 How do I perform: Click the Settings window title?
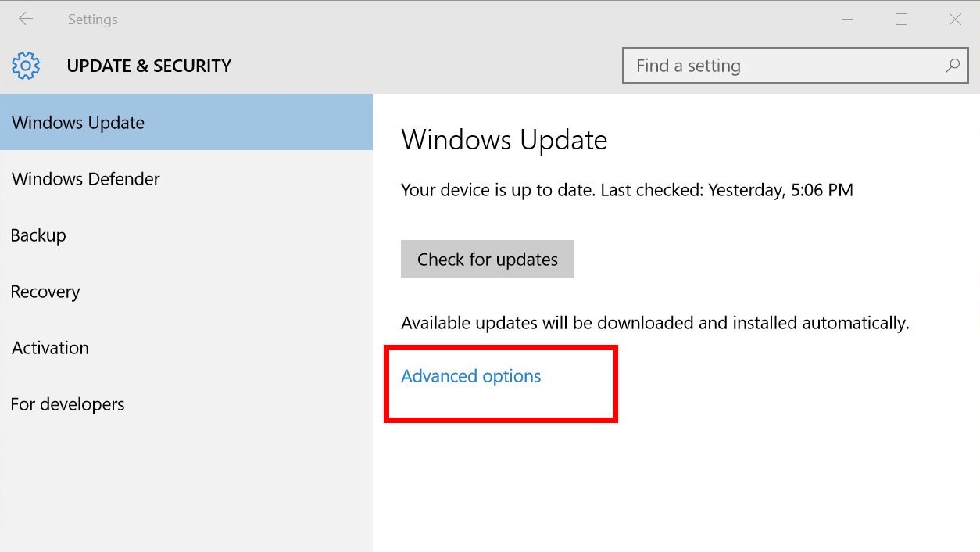point(92,20)
